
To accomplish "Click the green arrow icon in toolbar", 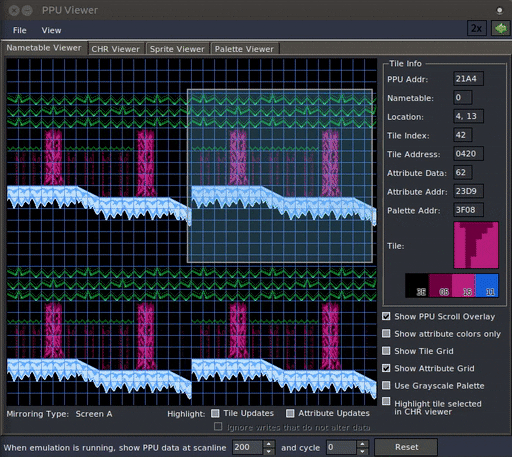I will 501,29.
